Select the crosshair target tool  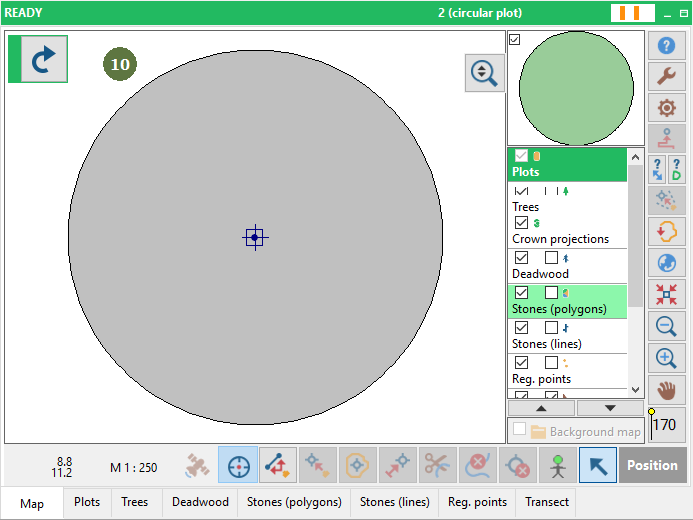pyautogui.click(x=238, y=465)
